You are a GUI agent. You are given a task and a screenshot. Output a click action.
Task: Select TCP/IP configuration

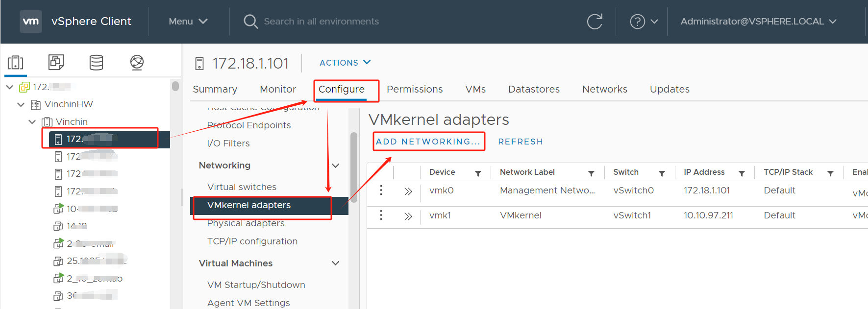[252, 241]
